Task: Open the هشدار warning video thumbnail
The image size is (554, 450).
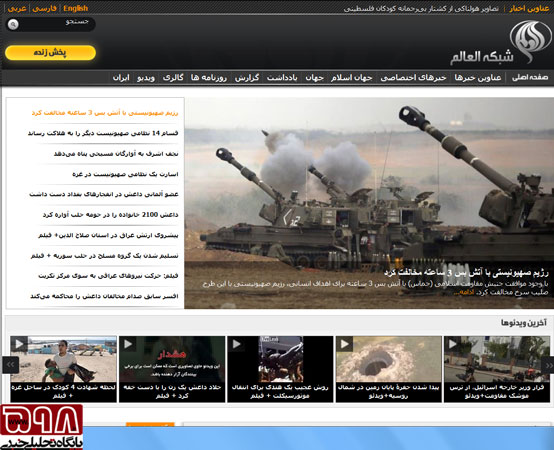Action: pos(172,359)
